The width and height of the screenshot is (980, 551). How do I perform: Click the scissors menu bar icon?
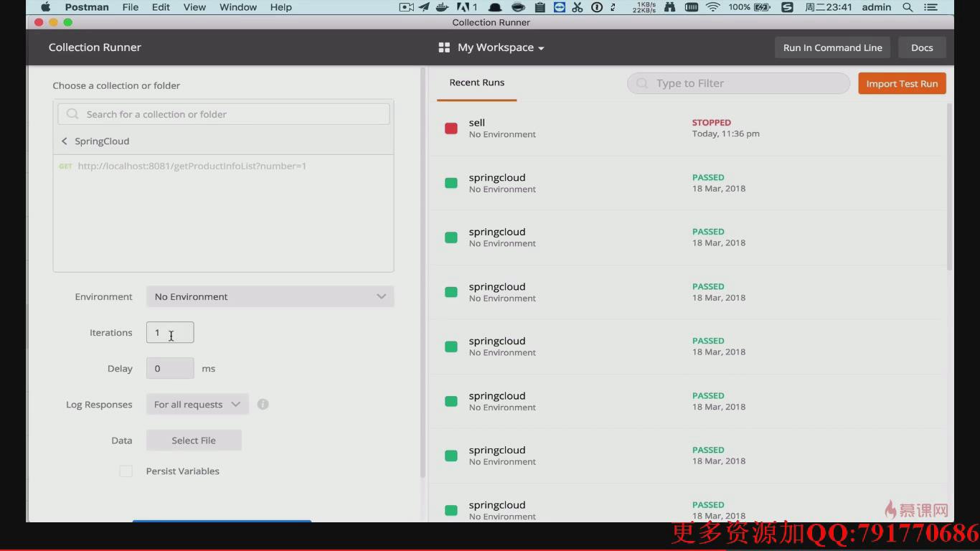578,7
